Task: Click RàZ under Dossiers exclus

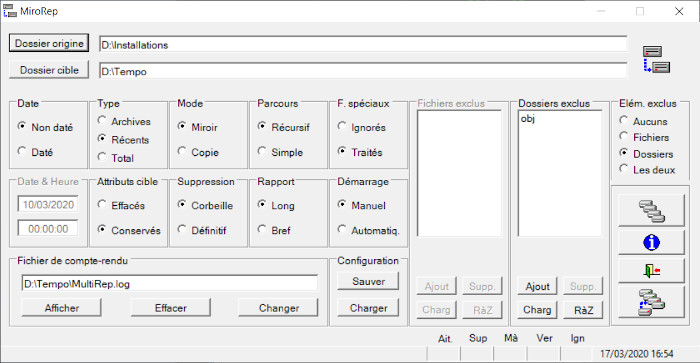Action: tap(583, 310)
